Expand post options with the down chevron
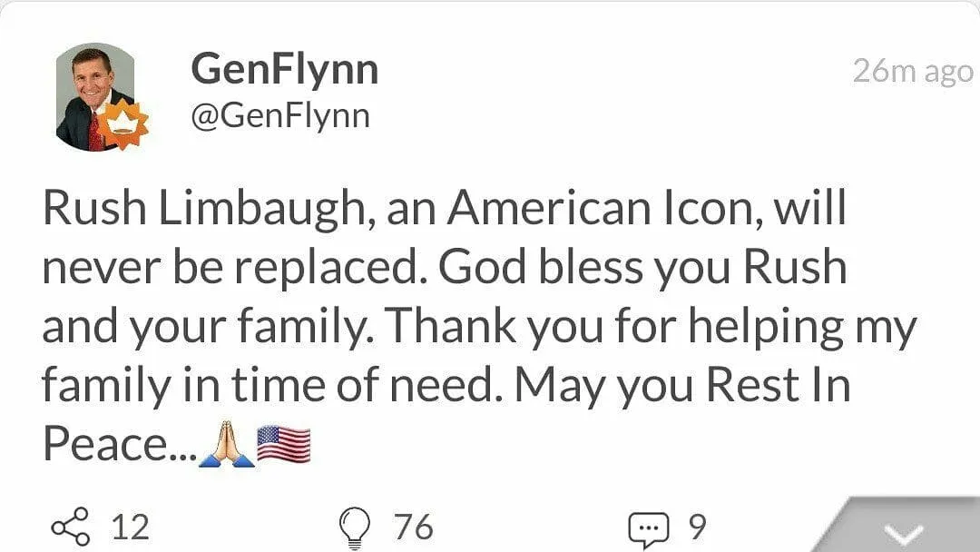This screenshot has height=552, width=980. 904,534
